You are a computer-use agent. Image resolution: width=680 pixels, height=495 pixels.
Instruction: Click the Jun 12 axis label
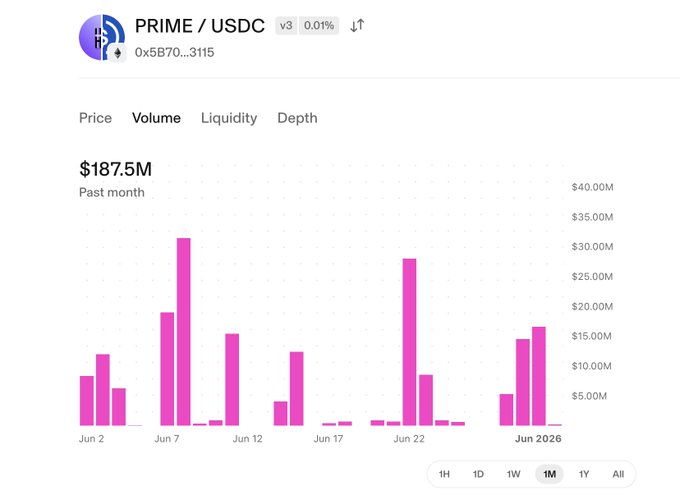(x=248, y=439)
